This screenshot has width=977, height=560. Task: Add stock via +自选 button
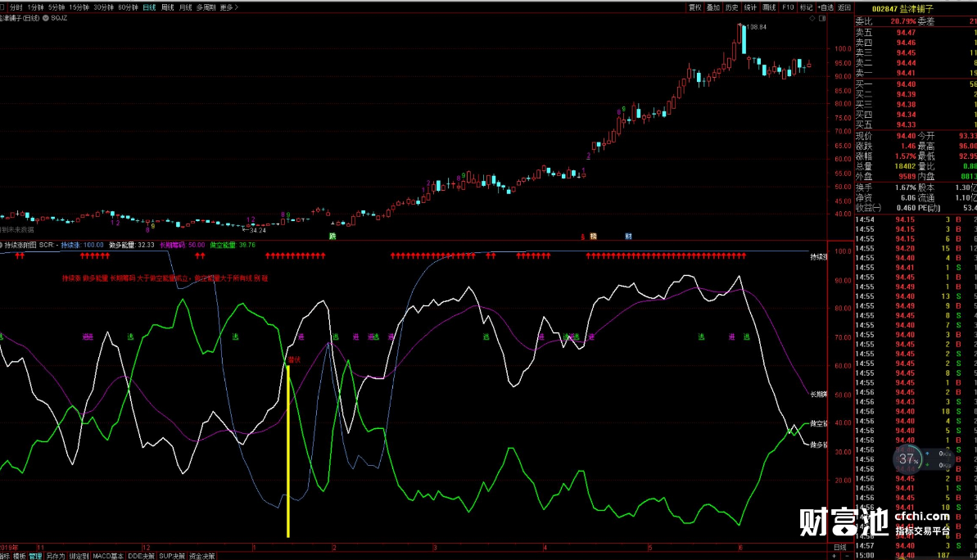point(825,7)
